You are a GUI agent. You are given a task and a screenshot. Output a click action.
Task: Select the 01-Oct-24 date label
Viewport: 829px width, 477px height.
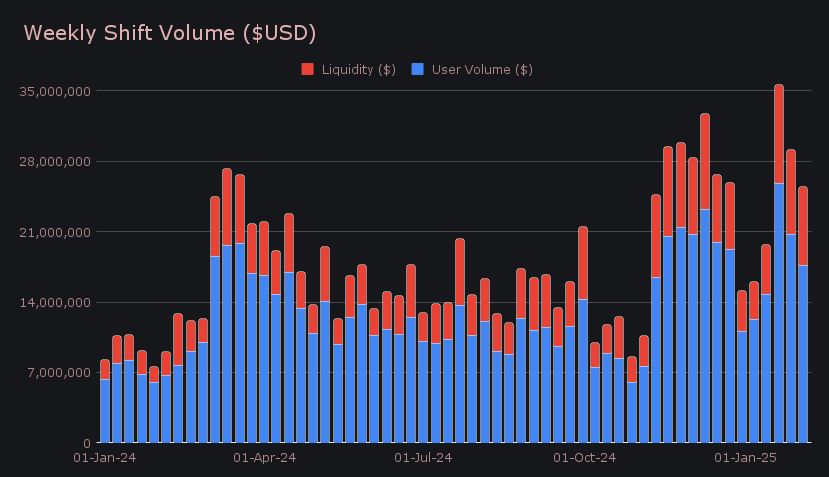584,458
